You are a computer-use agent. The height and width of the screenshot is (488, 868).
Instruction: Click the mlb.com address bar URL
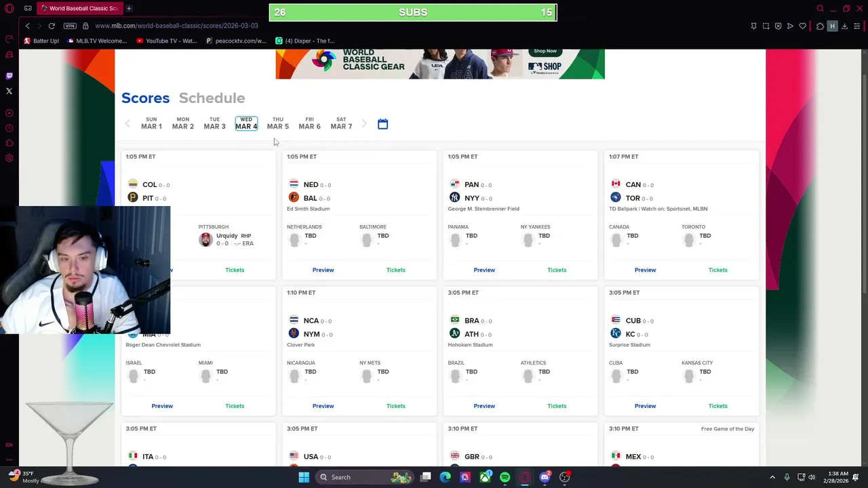(176, 26)
